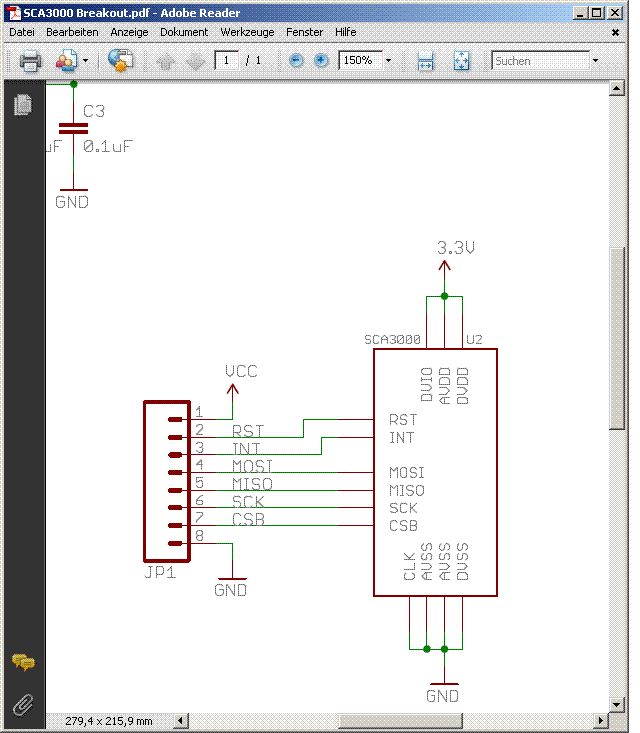Open the Datei menu

pos(22,32)
